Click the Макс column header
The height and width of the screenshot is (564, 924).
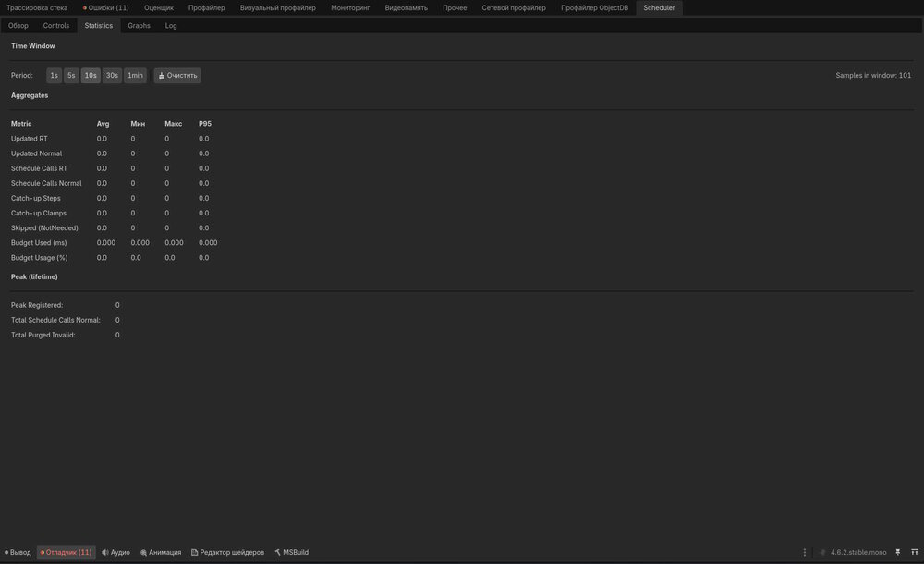(174, 124)
